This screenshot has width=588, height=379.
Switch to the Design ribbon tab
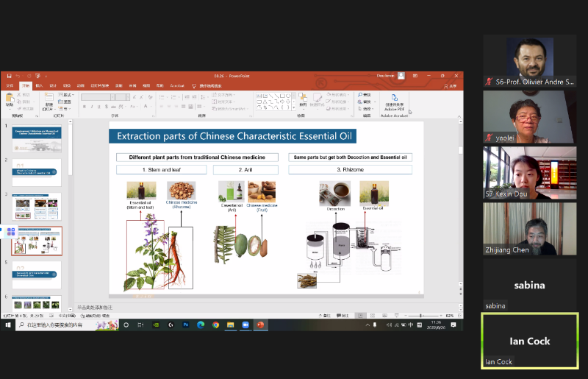53,86
